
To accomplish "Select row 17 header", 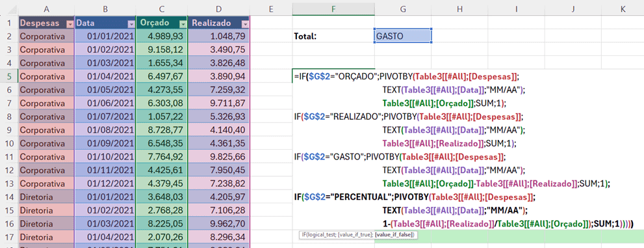I will coord(9,237).
